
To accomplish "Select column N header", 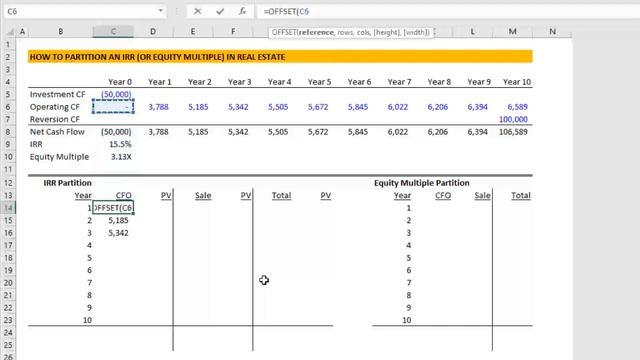I will point(552,31).
